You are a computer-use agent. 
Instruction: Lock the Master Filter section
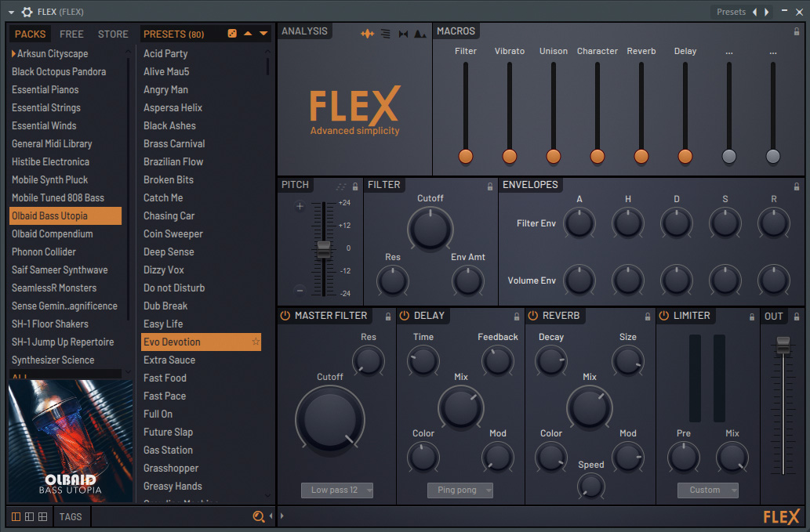pos(388,317)
